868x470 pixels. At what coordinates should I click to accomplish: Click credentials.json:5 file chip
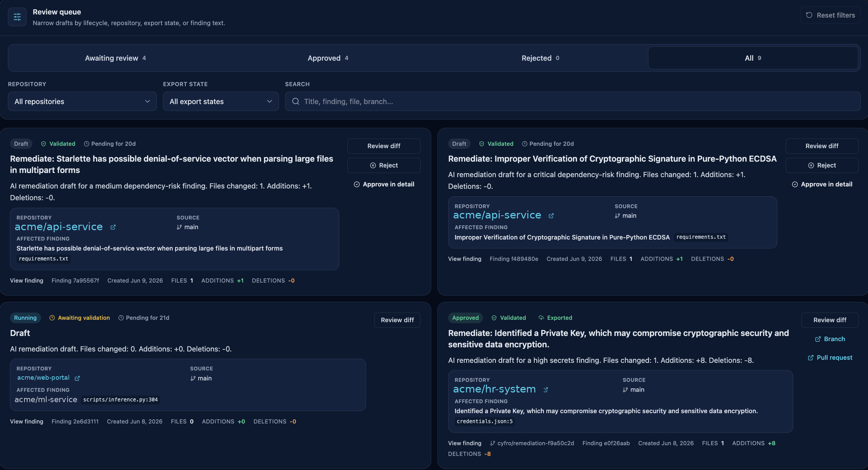click(485, 421)
